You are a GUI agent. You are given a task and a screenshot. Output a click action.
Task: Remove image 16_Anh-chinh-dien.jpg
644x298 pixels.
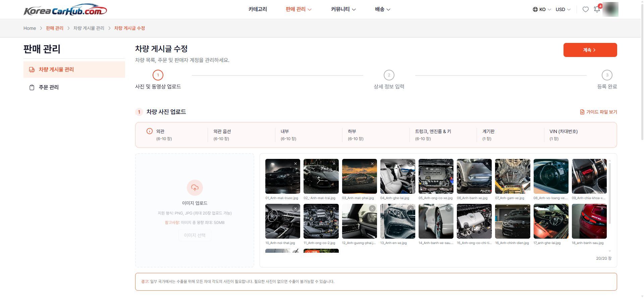pyautogui.click(x=526, y=208)
